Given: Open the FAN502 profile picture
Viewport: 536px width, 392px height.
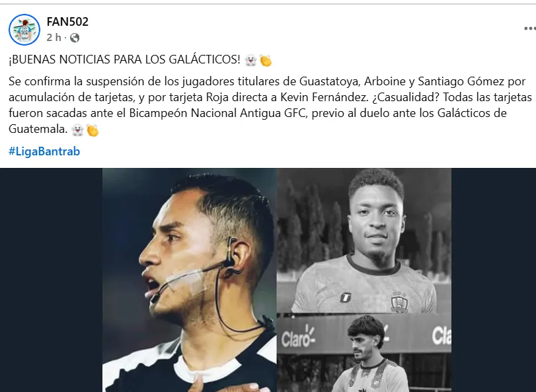Looking at the screenshot, I should pyautogui.click(x=24, y=30).
